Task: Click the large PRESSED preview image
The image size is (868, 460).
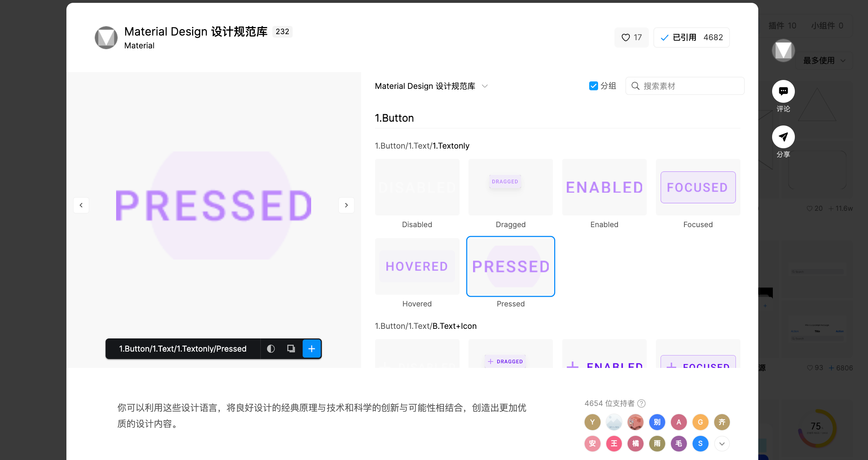Action: 214,205
